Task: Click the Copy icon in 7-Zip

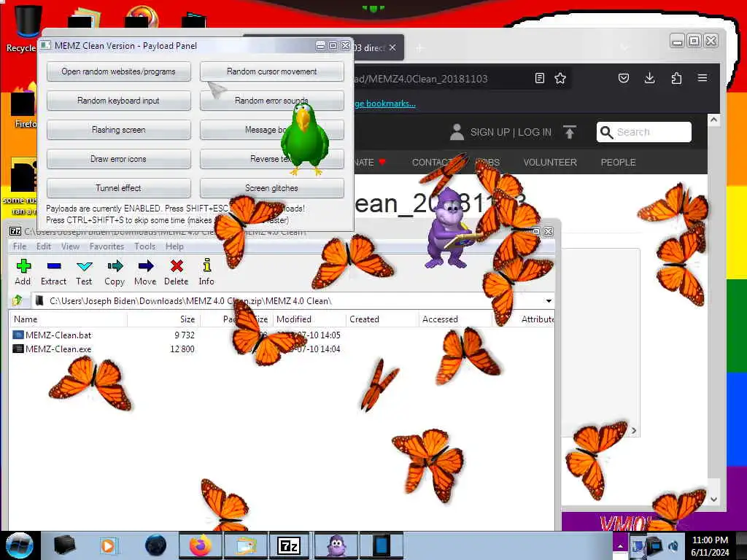Action: (115, 266)
